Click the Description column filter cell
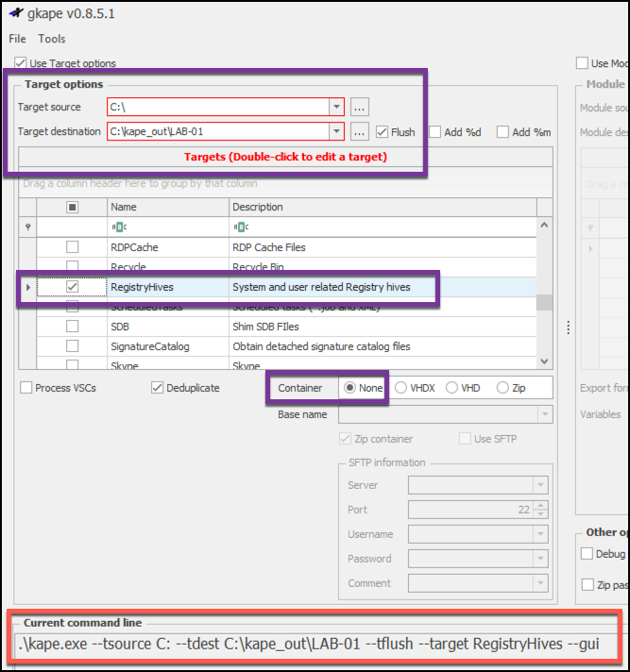 [x=383, y=227]
